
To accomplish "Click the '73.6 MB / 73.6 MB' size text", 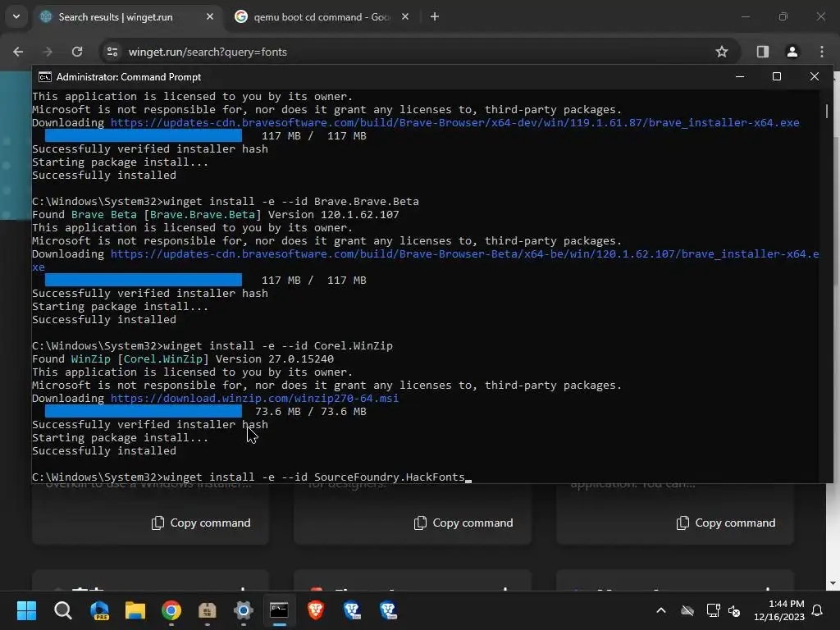I will pos(311,412).
